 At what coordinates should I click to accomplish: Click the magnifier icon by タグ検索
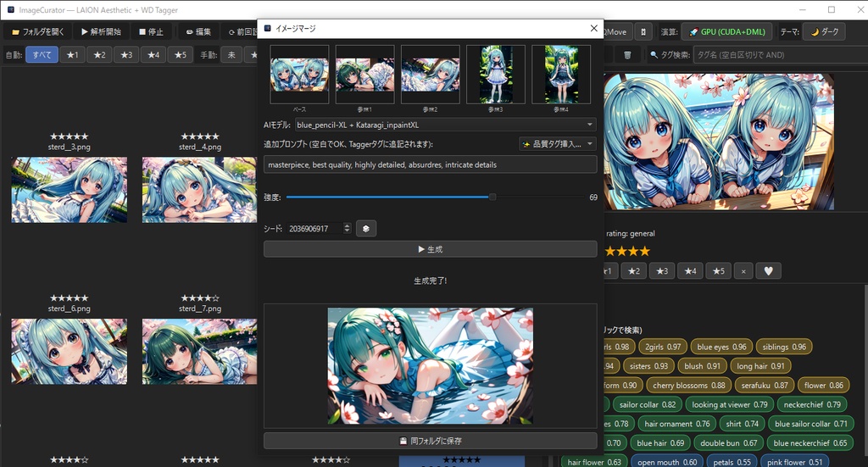point(654,55)
